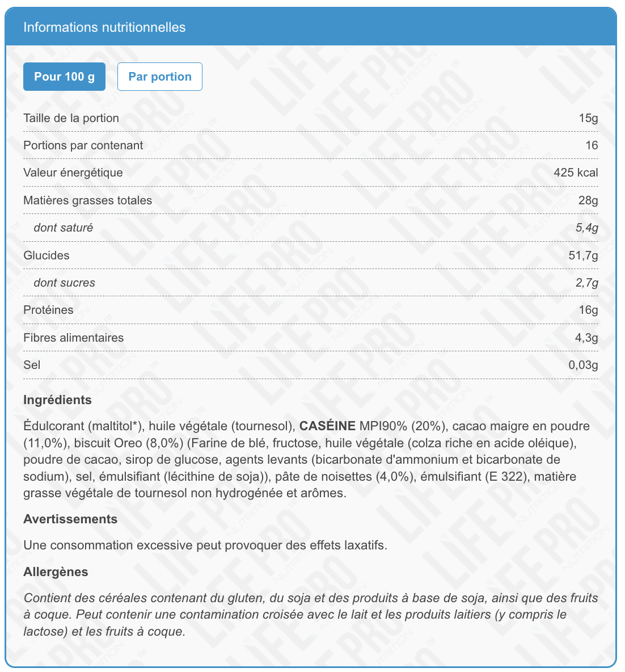Click the 'Sel' row label
Screen dimensions: 625x672
pos(32,365)
